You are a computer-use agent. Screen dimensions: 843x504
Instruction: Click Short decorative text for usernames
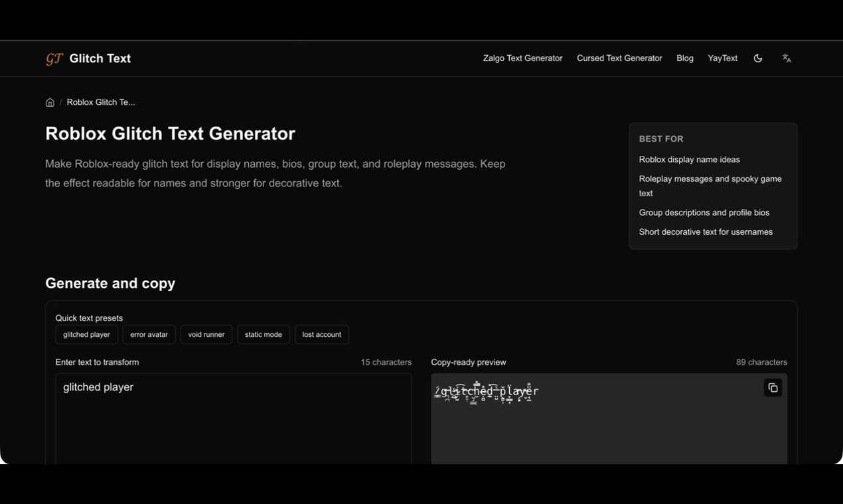coord(706,231)
